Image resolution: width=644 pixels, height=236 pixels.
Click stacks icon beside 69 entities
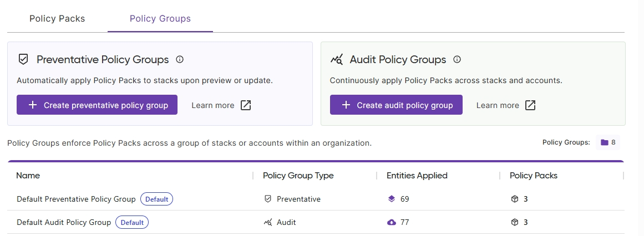point(392,199)
